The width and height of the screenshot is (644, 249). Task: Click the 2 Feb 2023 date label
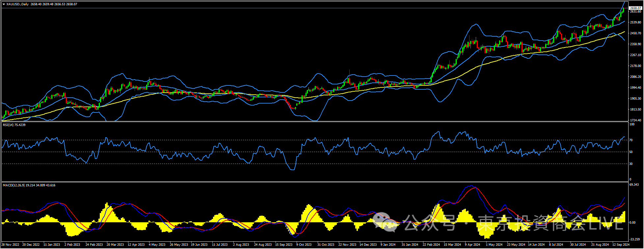(x=72, y=245)
